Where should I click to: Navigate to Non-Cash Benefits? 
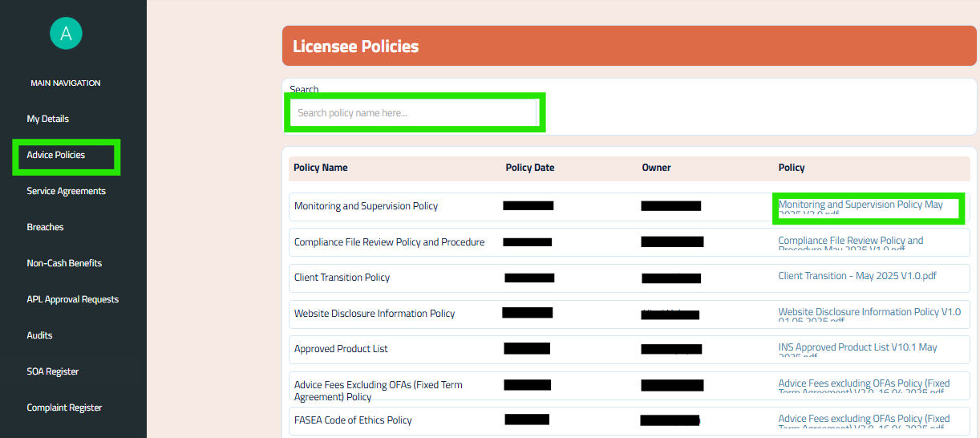pyautogui.click(x=64, y=263)
